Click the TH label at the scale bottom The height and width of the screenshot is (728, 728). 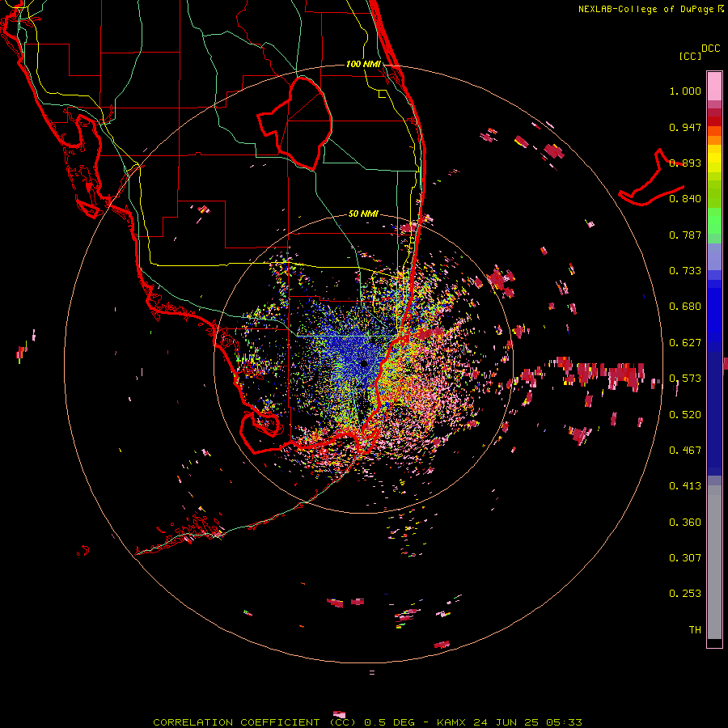(695, 630)
